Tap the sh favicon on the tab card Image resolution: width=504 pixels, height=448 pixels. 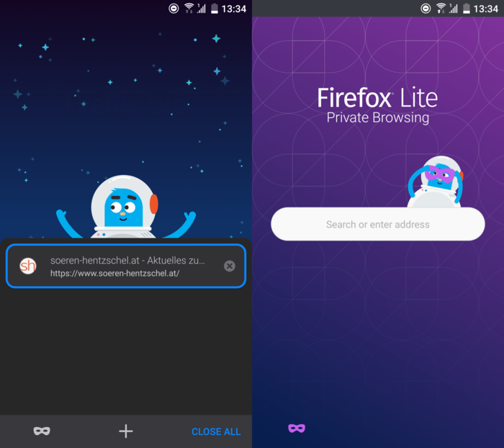pos(28,266)
